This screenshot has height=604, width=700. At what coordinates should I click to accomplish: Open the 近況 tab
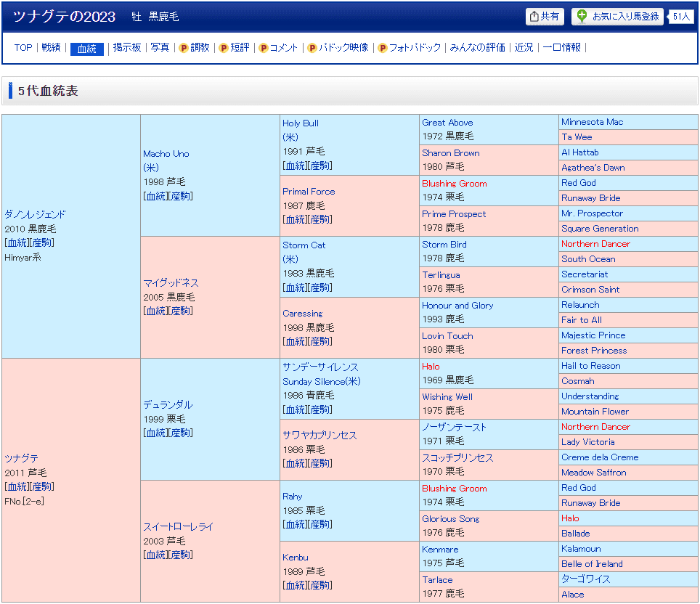pos(524,48)
